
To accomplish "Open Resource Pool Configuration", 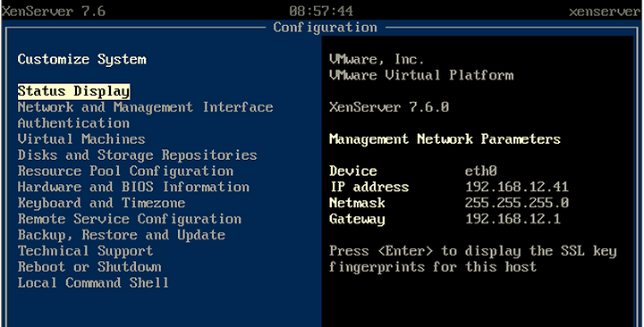I will [125, 171].
